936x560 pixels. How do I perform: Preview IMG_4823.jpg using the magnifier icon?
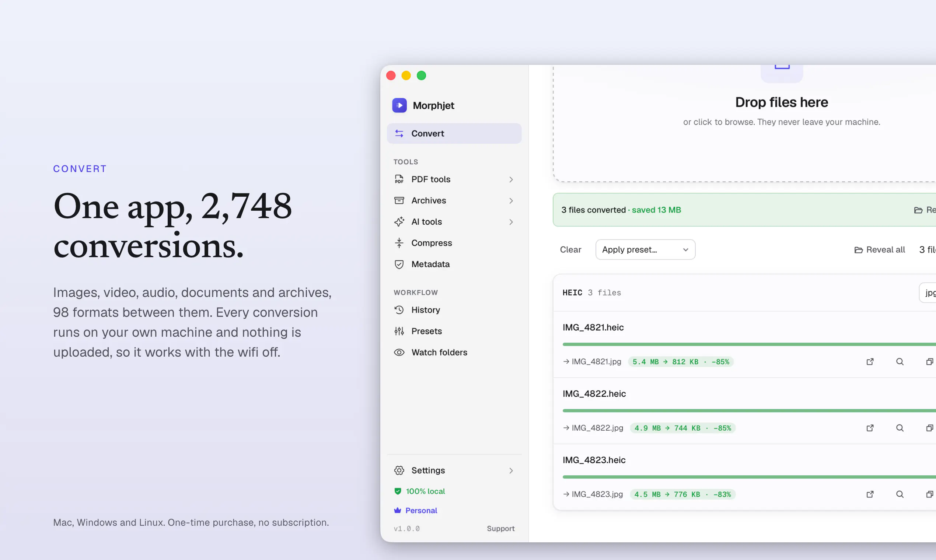click(x=900, y=494)
